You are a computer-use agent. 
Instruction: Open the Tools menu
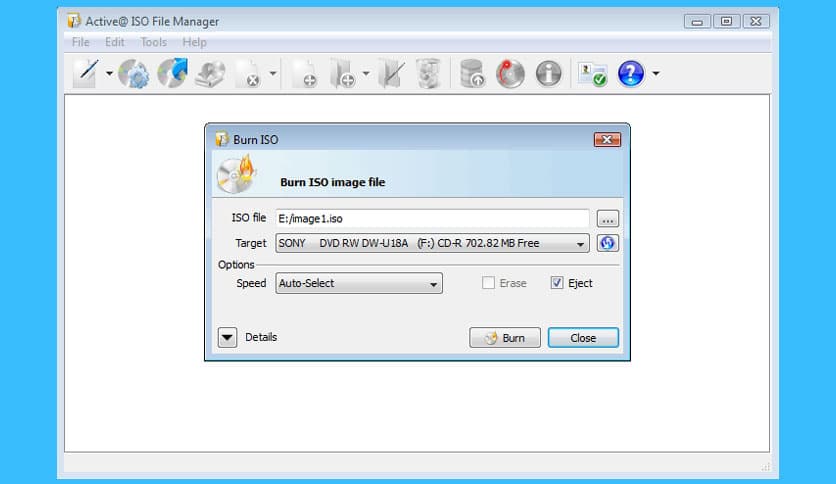click(x=154, y=42)
